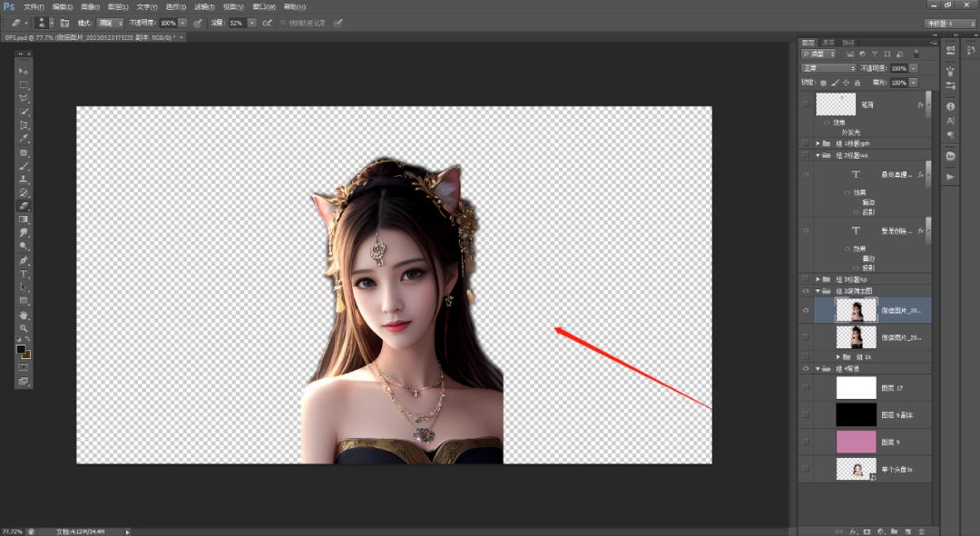
Task: Select the Lasso tool
Action: 24,100
